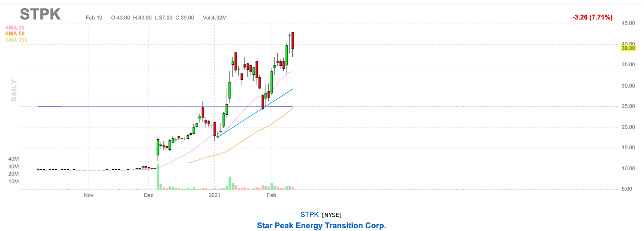Click the 10M volume axis label
The height and width of the screenshot is (231, 644).
tap(13, 182)
